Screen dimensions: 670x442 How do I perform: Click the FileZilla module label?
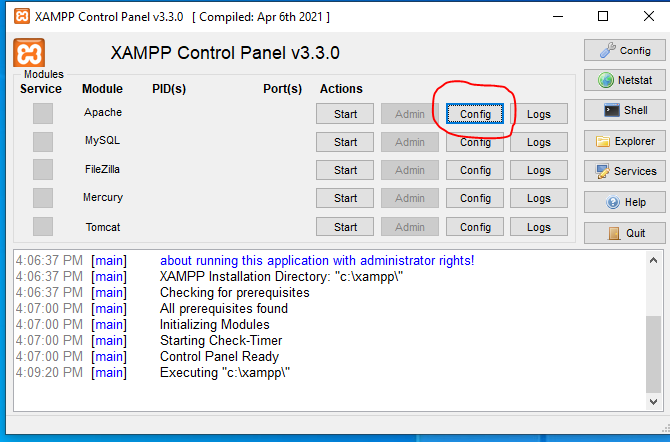(x=103, y=169)
